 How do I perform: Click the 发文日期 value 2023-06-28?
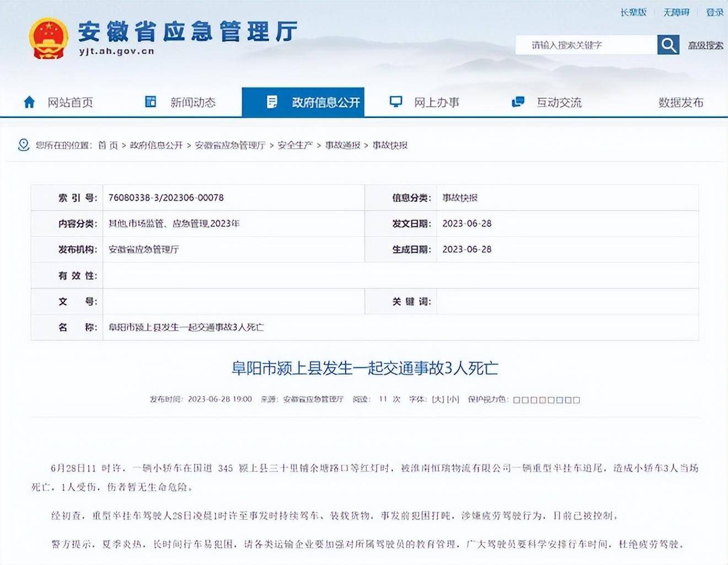467,223
